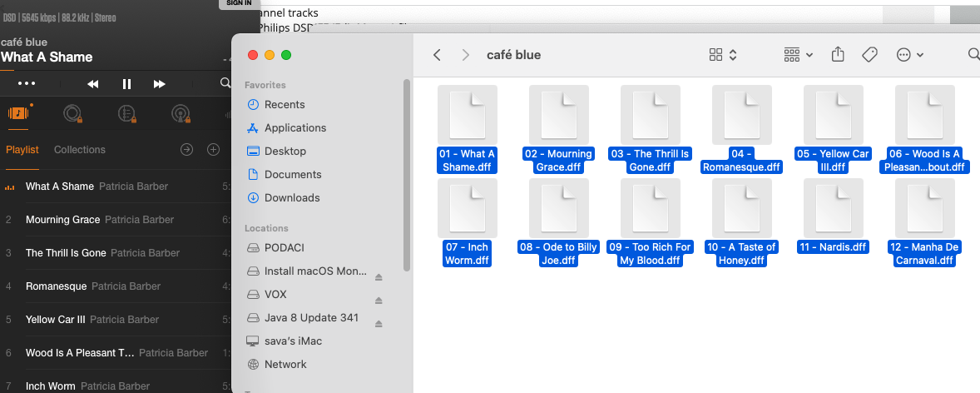Go to previous track in VOX
Screen dimensions: 980x393
pos(93,84)
